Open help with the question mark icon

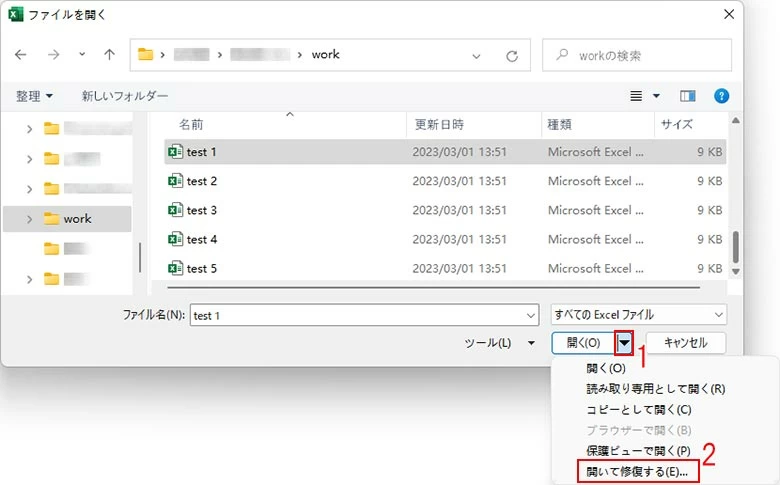(721, 96)
